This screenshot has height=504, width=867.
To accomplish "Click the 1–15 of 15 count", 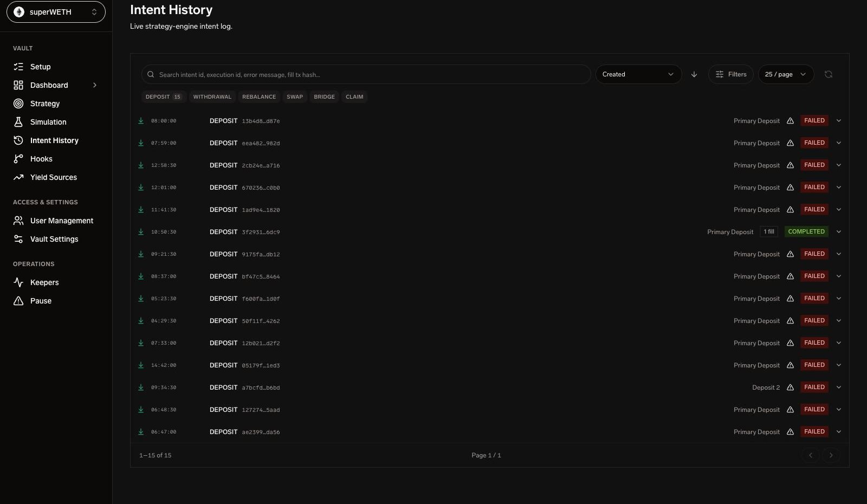I will (156, 455).
